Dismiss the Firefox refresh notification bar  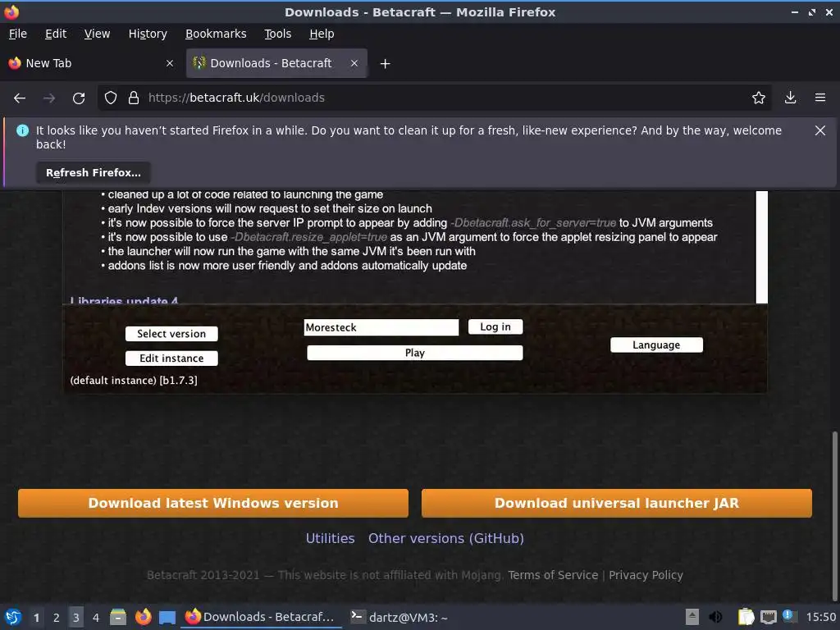pos(820,130)
